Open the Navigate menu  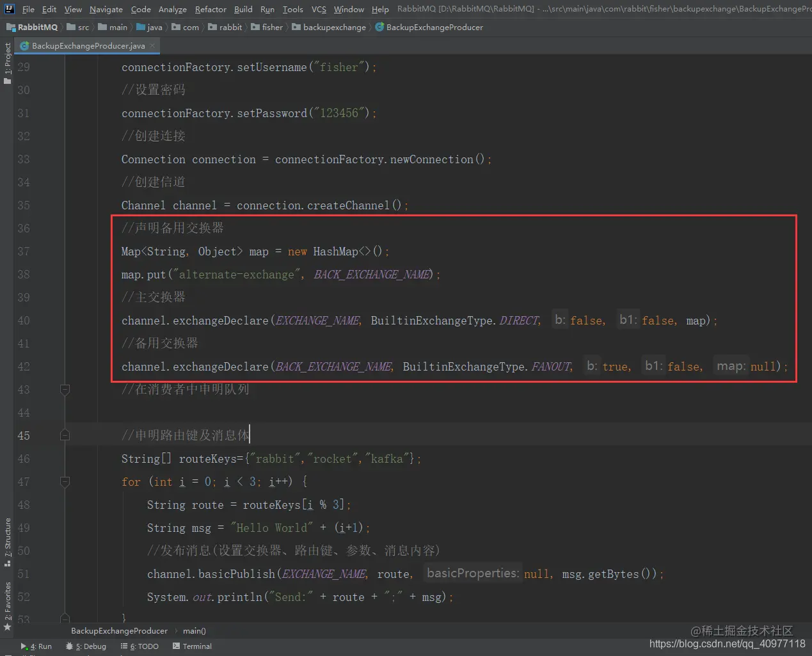point(106,9)
